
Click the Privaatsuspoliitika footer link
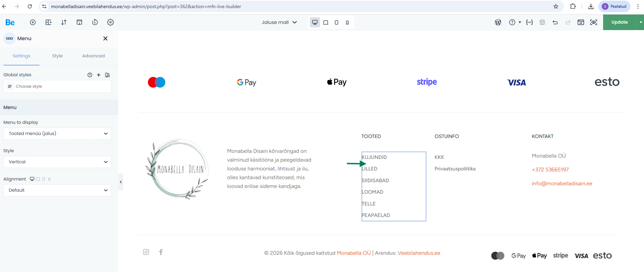[x=455, y=169]
